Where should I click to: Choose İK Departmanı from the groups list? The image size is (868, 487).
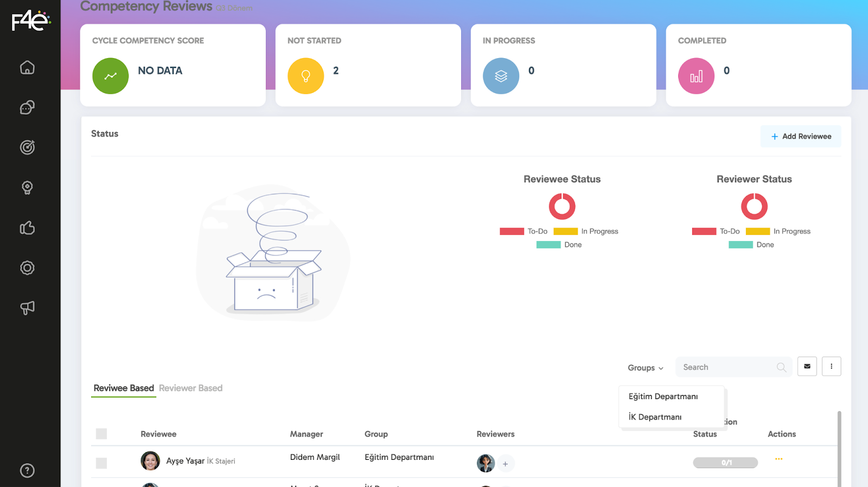point(655,417)
